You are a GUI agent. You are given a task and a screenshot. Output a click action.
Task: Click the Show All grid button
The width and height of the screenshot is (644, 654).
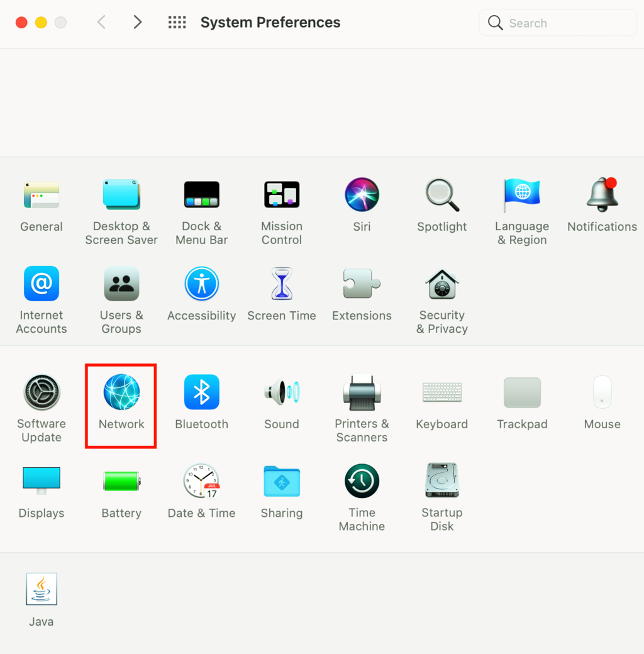(177, 23)
